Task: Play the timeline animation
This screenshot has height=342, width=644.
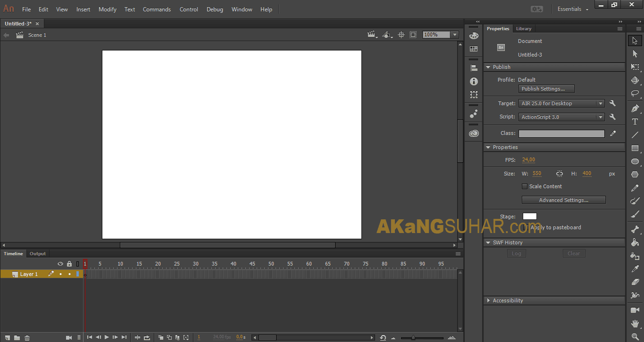Action: [107, 337]
